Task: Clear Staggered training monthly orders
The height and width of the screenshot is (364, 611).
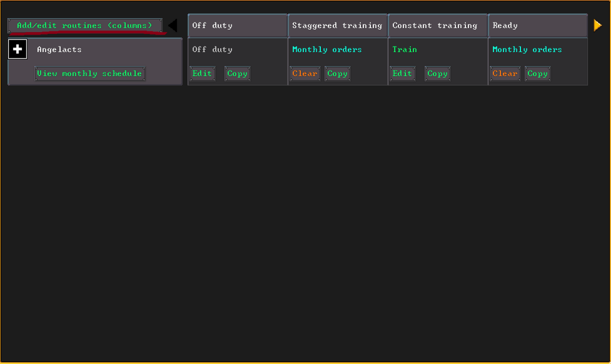Action: pyautogui.click(x=305, y=73)
